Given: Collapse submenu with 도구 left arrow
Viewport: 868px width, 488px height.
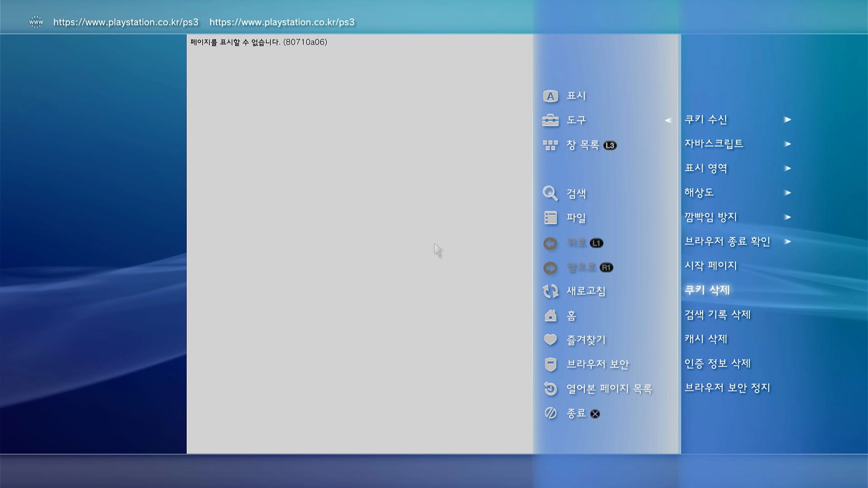Looking at the screenshot, I should coord(668,120).
